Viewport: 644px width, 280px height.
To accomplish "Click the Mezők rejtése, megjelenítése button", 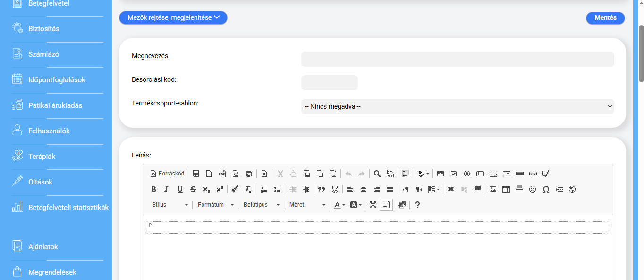I will pos(173,18).
